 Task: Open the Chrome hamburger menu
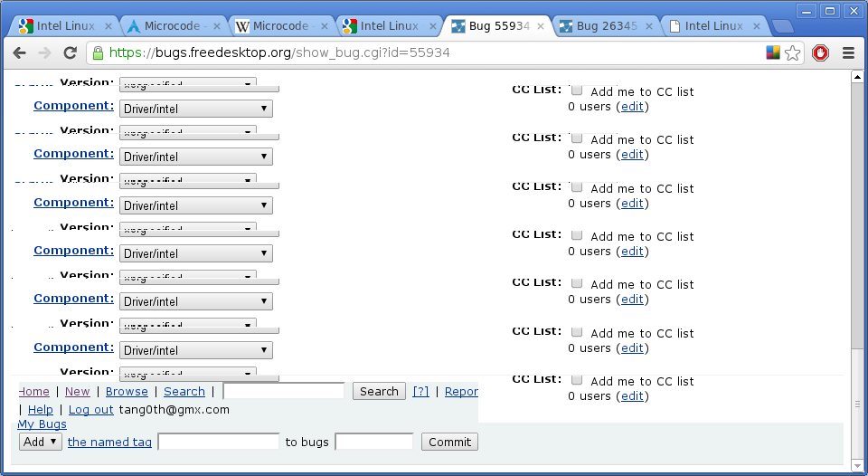pyautogui.click(x=848, y=53)
